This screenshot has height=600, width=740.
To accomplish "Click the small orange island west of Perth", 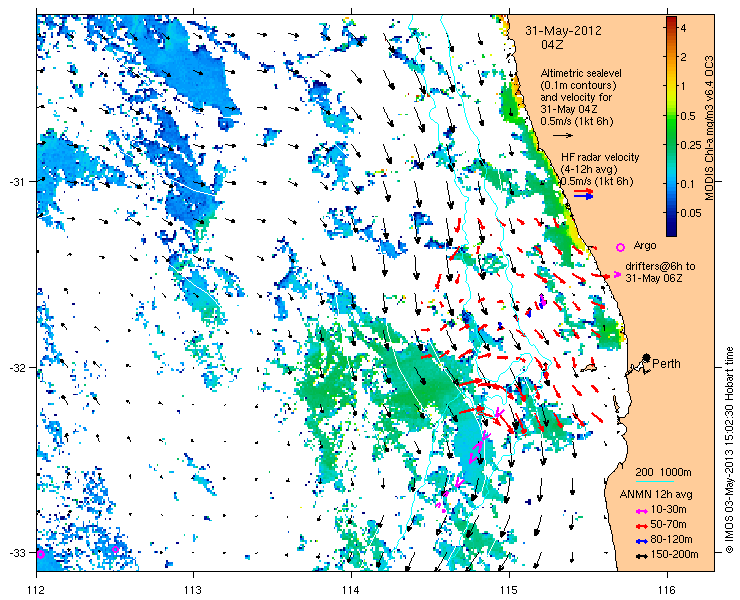I will pos(589,367).
